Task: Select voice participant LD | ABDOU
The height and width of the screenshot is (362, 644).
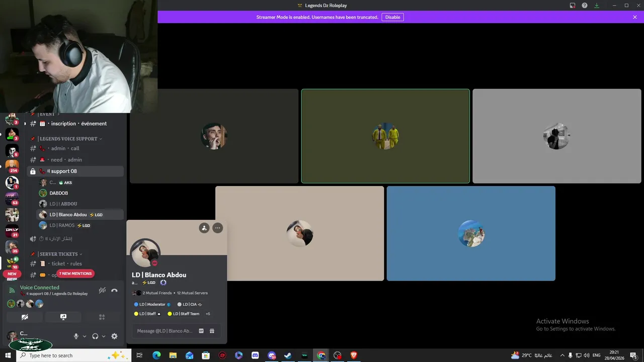Action: tap(63, 204)
